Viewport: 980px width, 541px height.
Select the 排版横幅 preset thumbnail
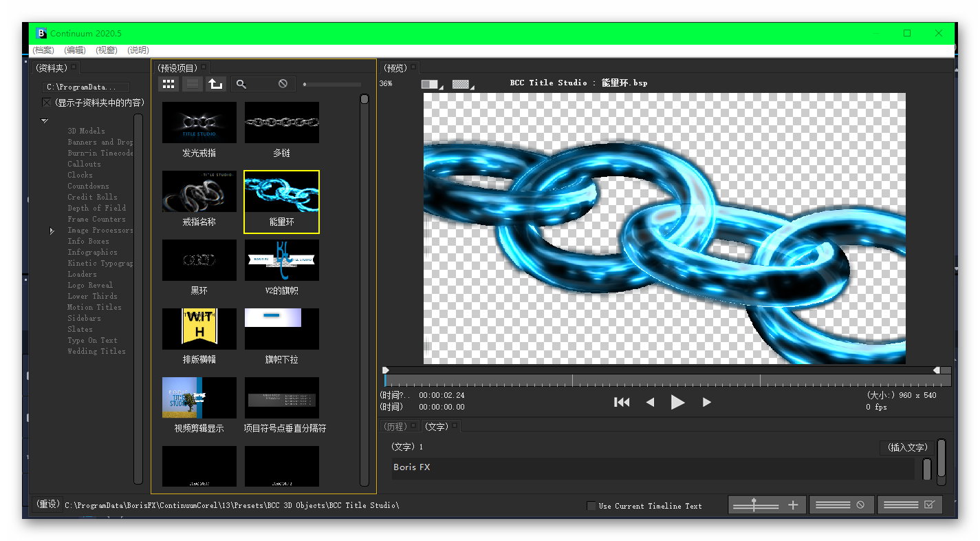pyautogui.click(x=199, y=329)
